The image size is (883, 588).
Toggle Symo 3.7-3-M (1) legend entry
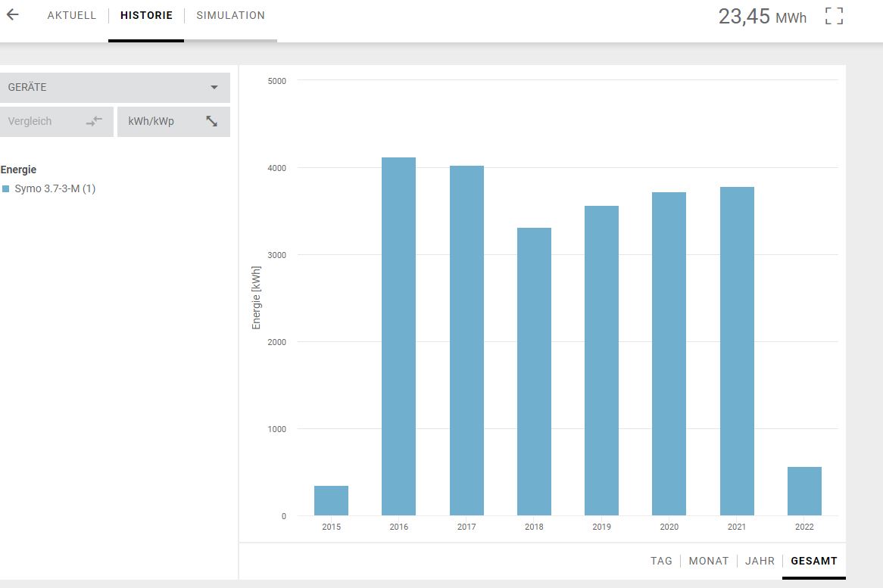coord(55,189)
